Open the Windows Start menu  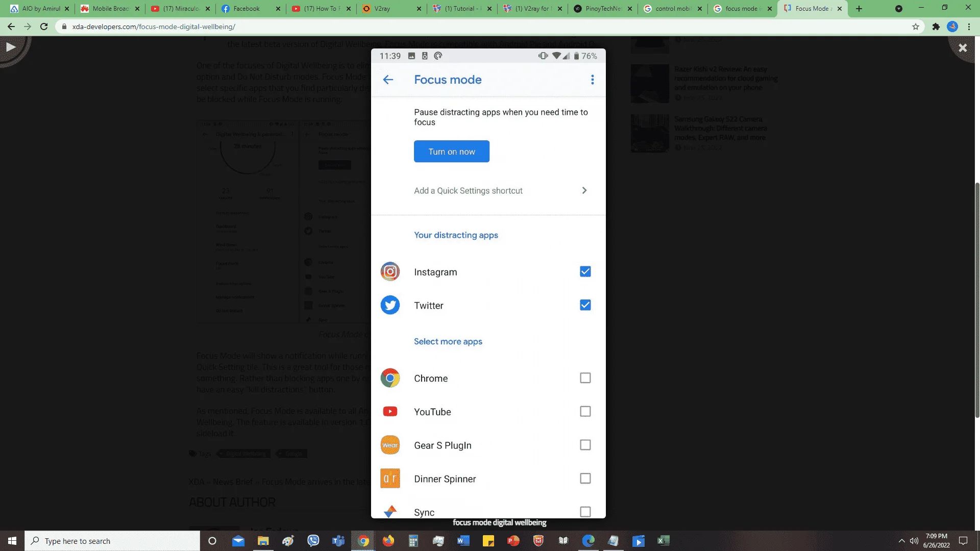click(12, 541)
